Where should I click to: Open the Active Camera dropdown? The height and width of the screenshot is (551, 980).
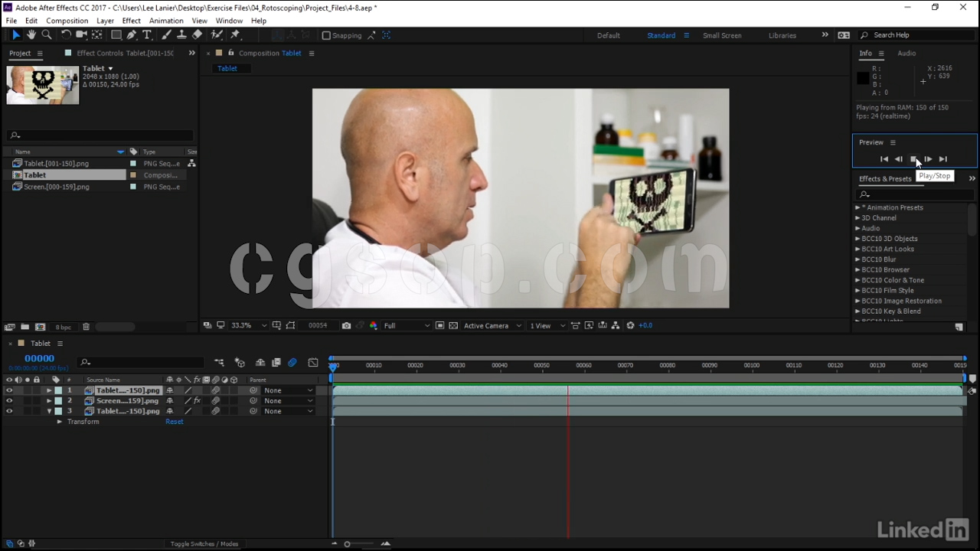pyautogui.click(x=492, y=325)
